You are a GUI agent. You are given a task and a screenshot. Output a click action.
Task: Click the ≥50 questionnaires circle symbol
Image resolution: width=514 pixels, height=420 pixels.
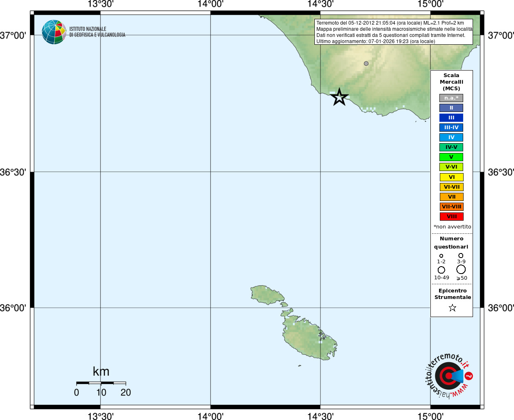coord(461,269)
